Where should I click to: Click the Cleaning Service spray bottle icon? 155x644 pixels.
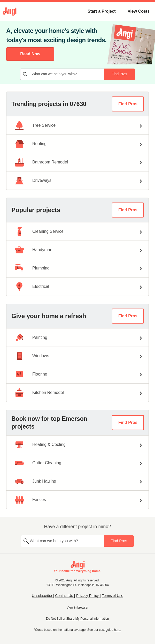tap(19, 231)
